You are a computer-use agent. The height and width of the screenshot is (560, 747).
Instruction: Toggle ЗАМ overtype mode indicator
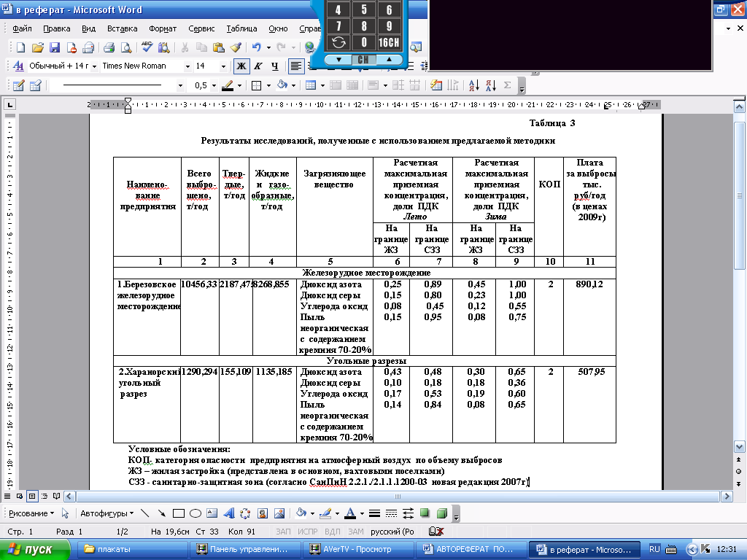(x=355, y=532)
